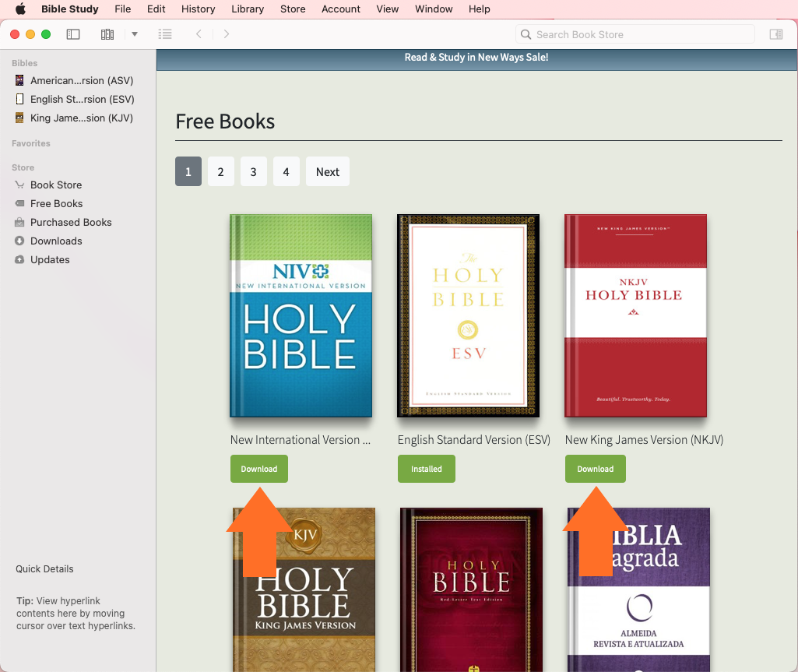The width and height of the screenshot is (798, 672).
Task: Open King James Version in Bibles list
Action: tap(81, 118)
